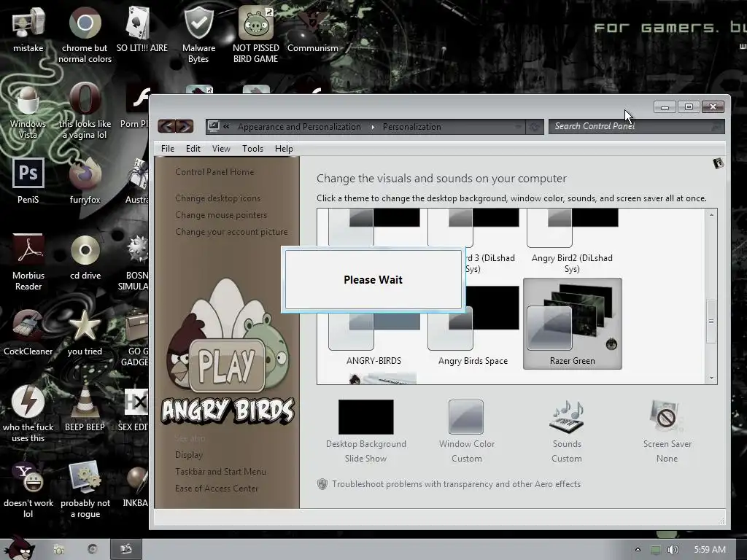The height and width of the screenshot is (560, 747).
Task: Open Change desktop icons link
Action: pyautogui.click(x=217, y=198)
